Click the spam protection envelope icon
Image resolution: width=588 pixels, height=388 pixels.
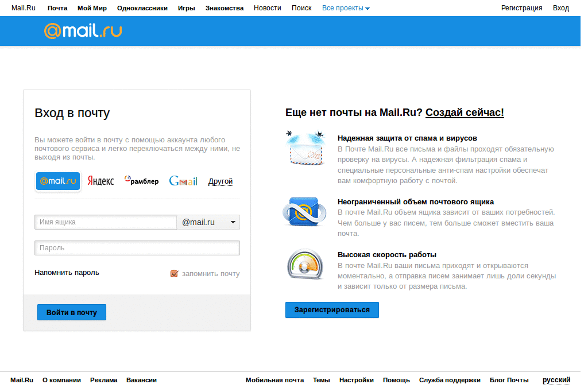pos(305,148)
